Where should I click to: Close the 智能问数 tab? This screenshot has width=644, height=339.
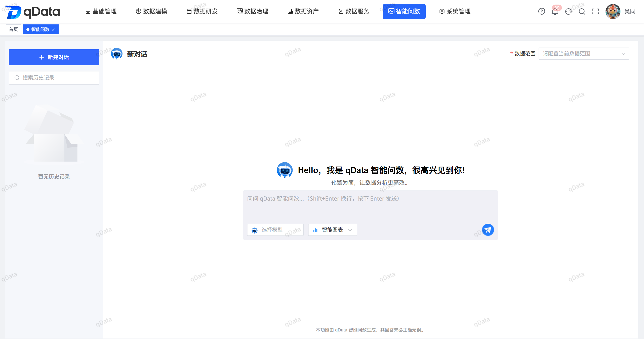(x=53, y=30)
